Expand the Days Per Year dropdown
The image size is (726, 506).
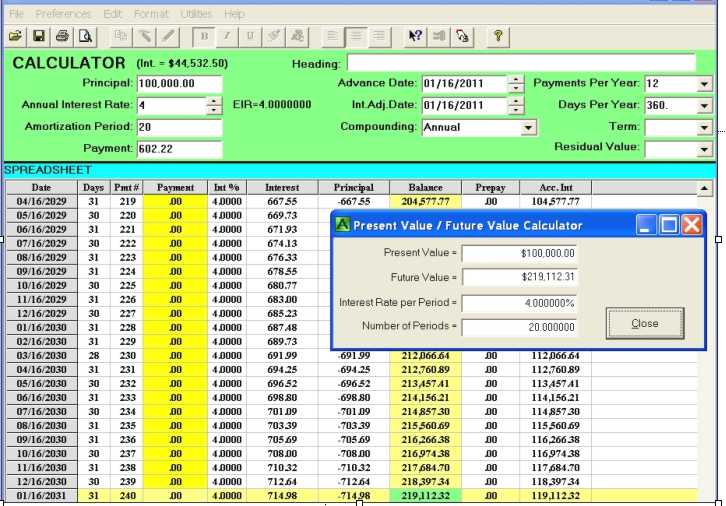pyautogui.click(x=704, y=106)
